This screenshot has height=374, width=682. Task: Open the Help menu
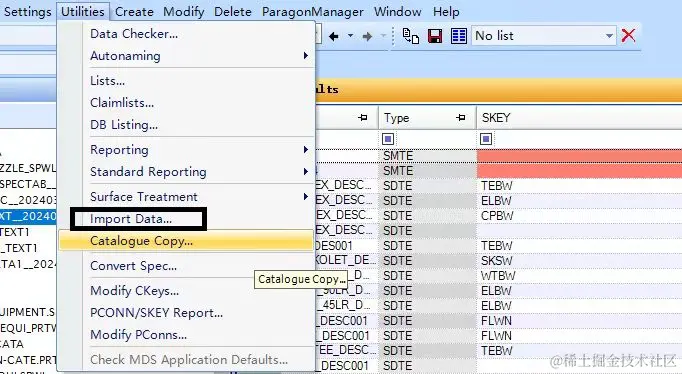(x=446, y=12)
